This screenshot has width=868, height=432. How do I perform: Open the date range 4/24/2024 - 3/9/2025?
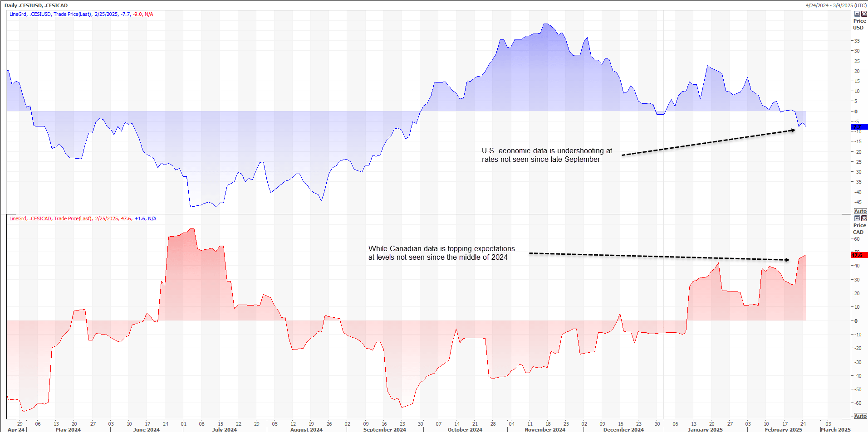click(x=836, y=5)
